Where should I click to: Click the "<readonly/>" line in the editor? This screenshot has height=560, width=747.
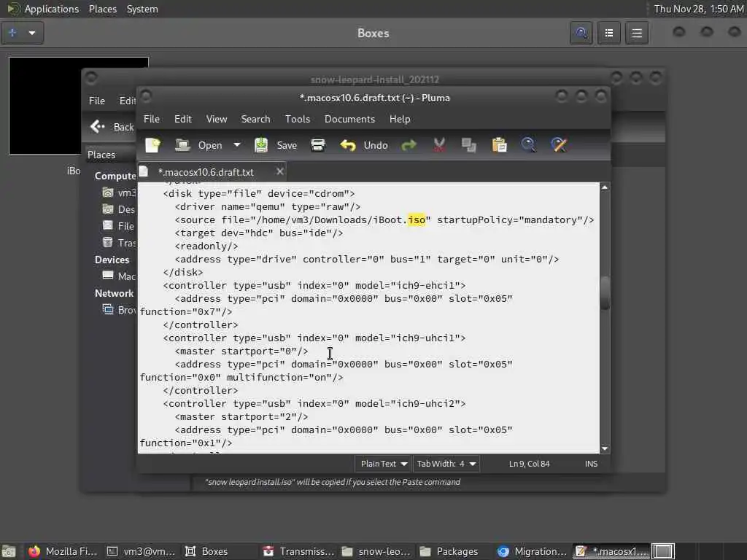[x=206, y=246]
